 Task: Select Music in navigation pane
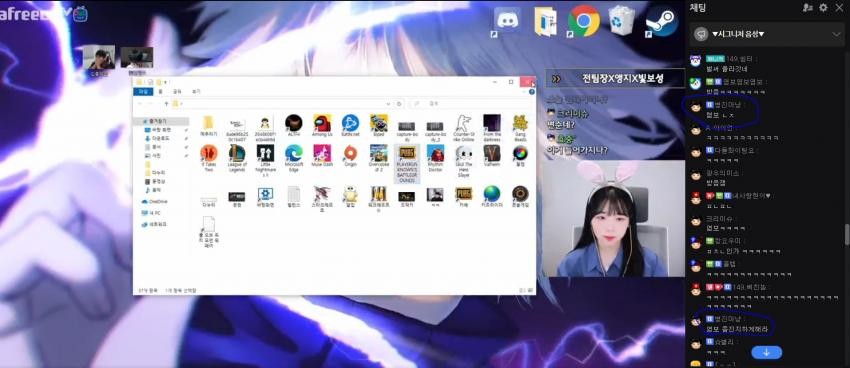coord(152,190)
